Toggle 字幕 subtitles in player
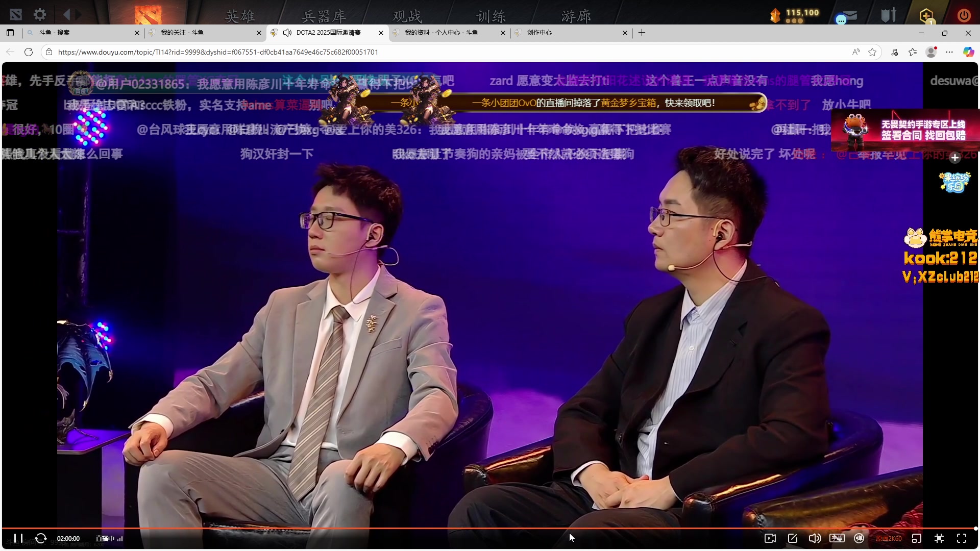 [837, 538]
